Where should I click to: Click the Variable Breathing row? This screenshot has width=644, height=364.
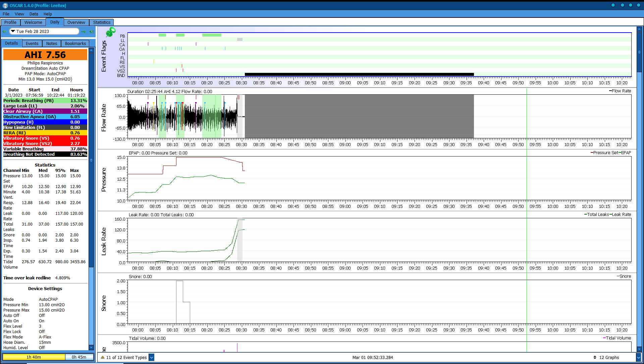tap(45, 149)
